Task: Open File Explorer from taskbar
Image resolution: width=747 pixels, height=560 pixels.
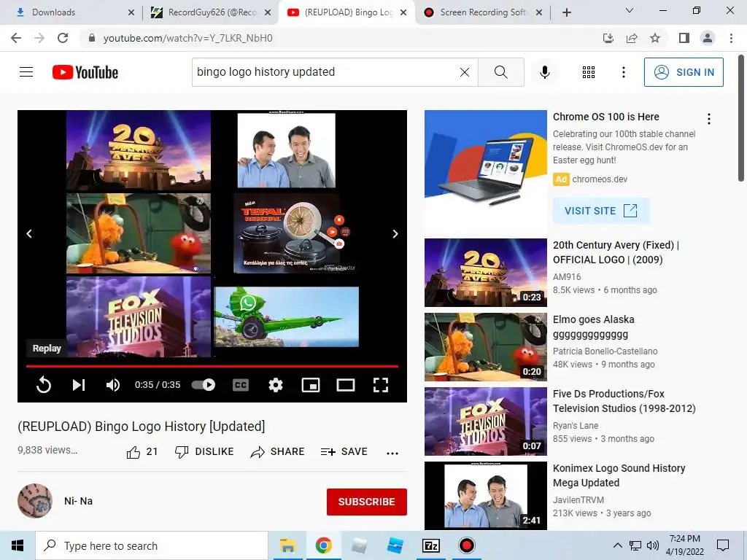Action: click(x=287, y=545)
